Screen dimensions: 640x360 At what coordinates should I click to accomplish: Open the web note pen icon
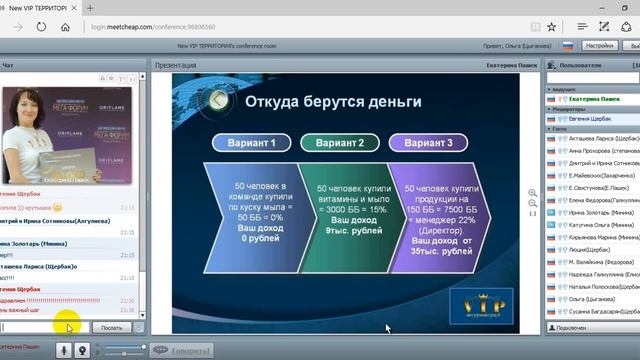pos(604,27)
